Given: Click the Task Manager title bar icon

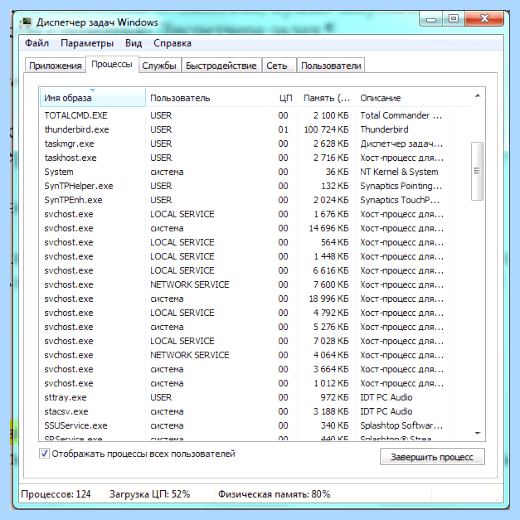Looking at the screenshot, I should [25, 23].
